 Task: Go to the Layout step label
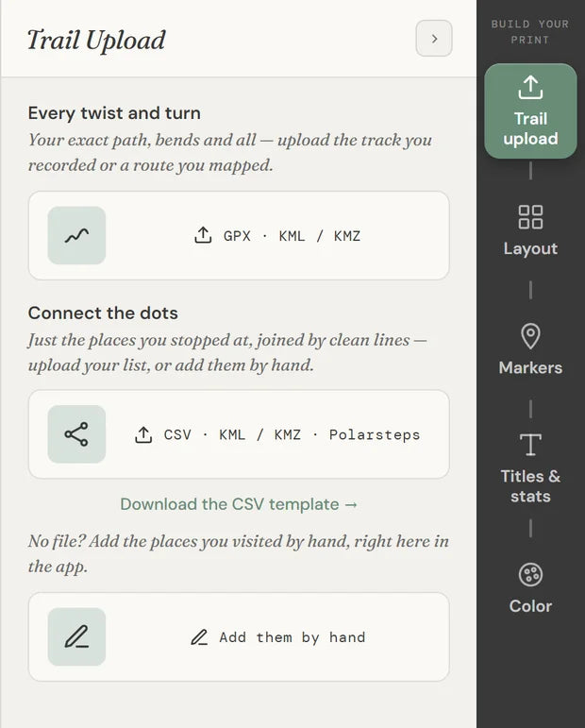coord(530,248)
